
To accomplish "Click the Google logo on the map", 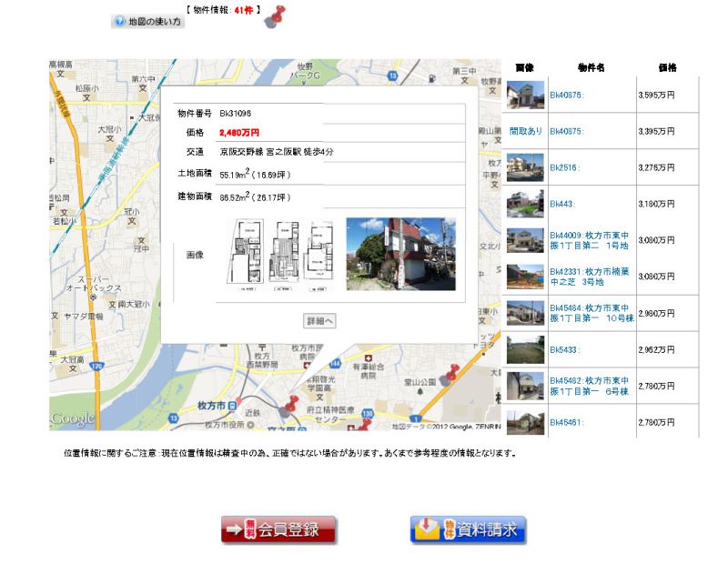I will point(73,418).
